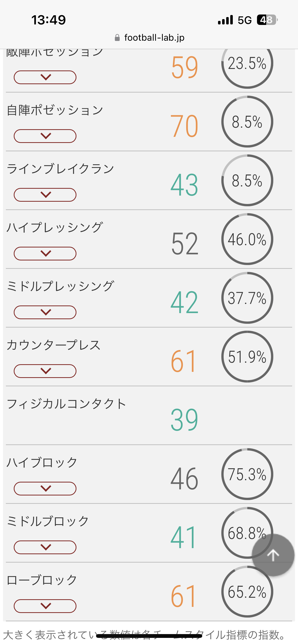
Task: Show ミドルプレッシング breakdown chevron
Action: pos(45,312)
